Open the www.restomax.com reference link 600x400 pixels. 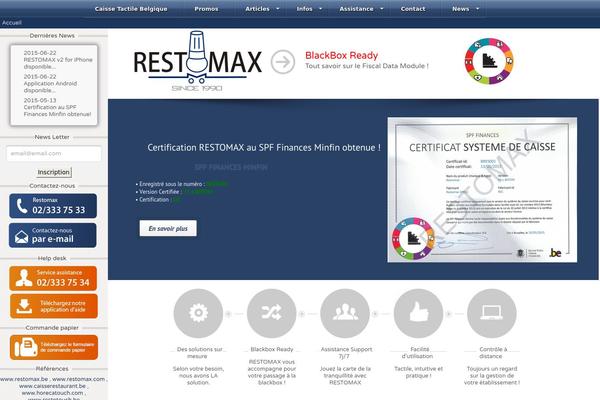pos(78,379)
